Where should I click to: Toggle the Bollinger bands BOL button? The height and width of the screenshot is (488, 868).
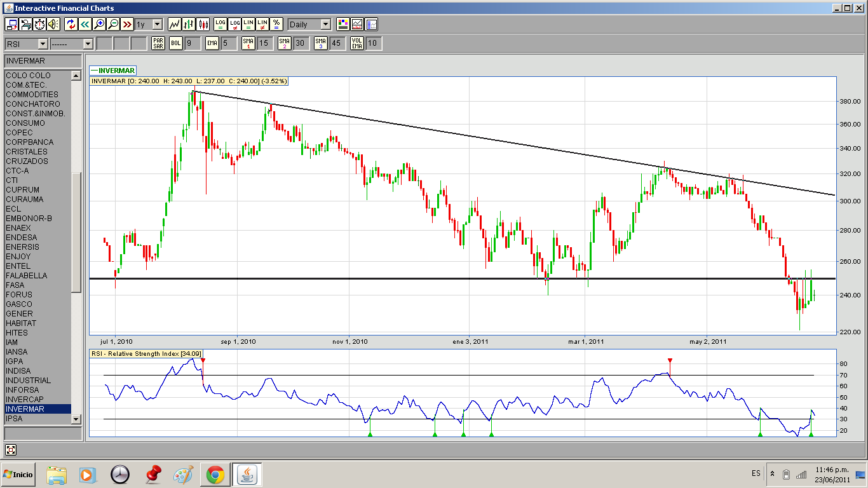click(x=175, y=43)
